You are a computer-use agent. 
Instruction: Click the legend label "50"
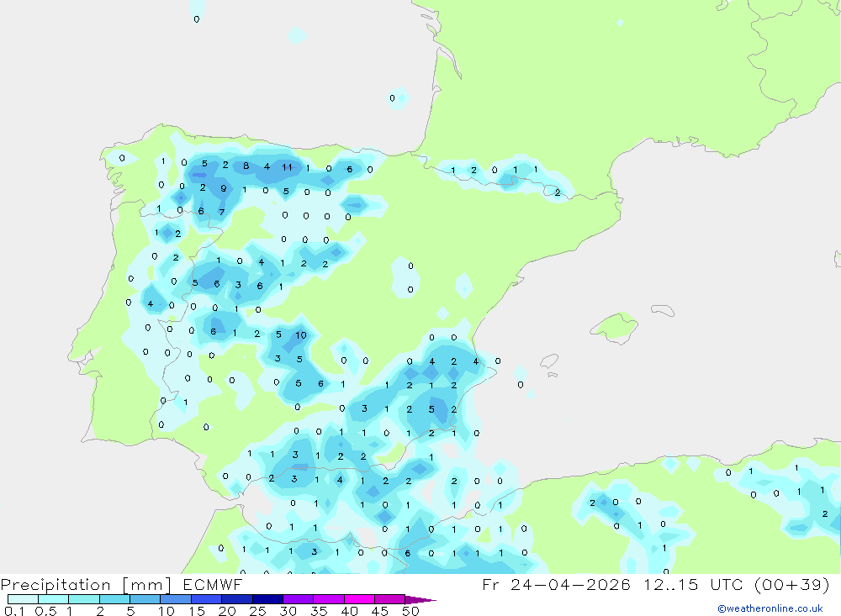click(x=410, y=611)
